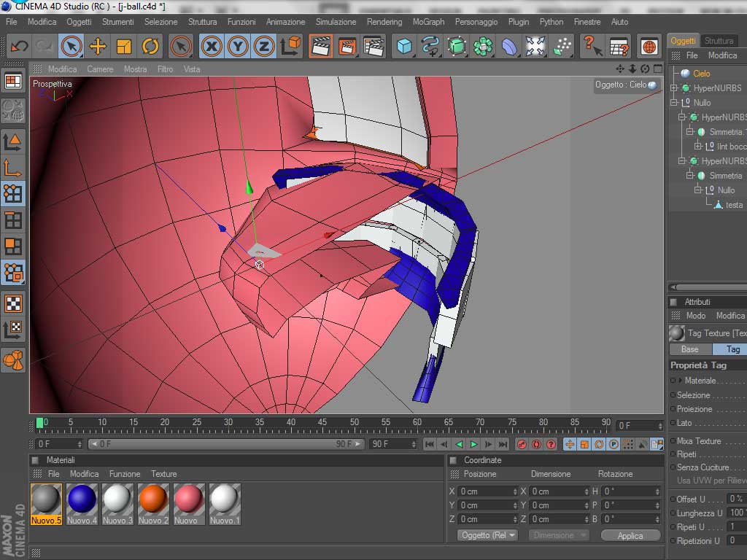Switch to the Struttura tab

(719, 41)
